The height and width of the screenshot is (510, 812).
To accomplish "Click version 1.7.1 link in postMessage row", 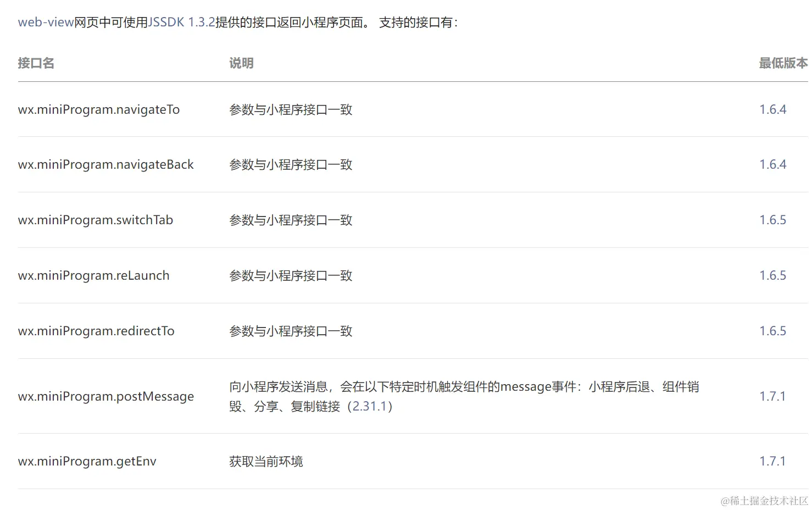I will tap(772, 396).
